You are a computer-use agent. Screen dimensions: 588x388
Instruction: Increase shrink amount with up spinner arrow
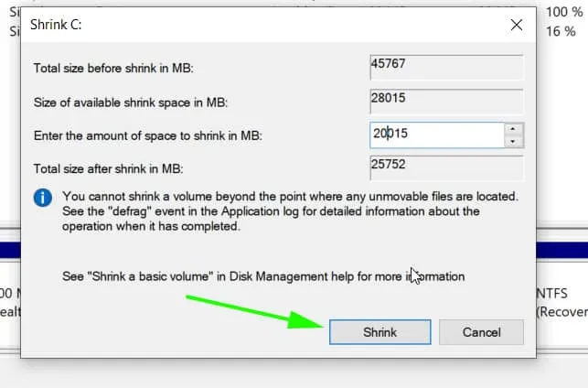(x=514, y=128)
